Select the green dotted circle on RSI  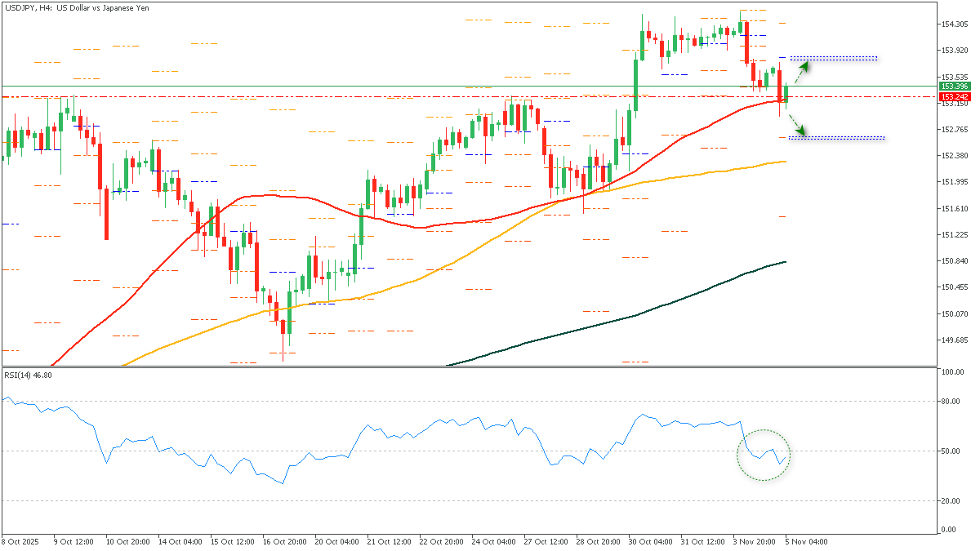point(764,455)
